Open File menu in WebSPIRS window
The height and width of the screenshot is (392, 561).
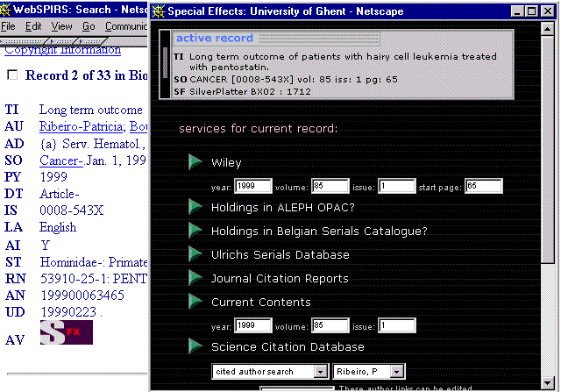click(8, 26)
